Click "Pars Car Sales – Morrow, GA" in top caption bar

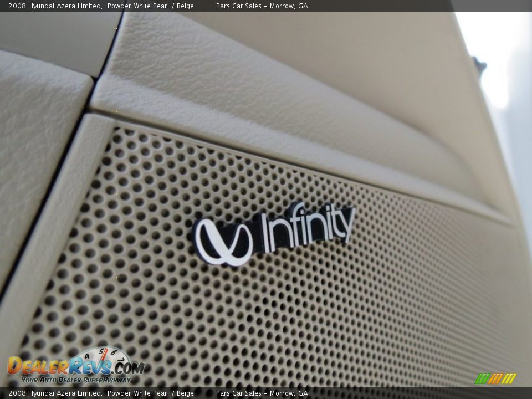click(x=262, y=6)
